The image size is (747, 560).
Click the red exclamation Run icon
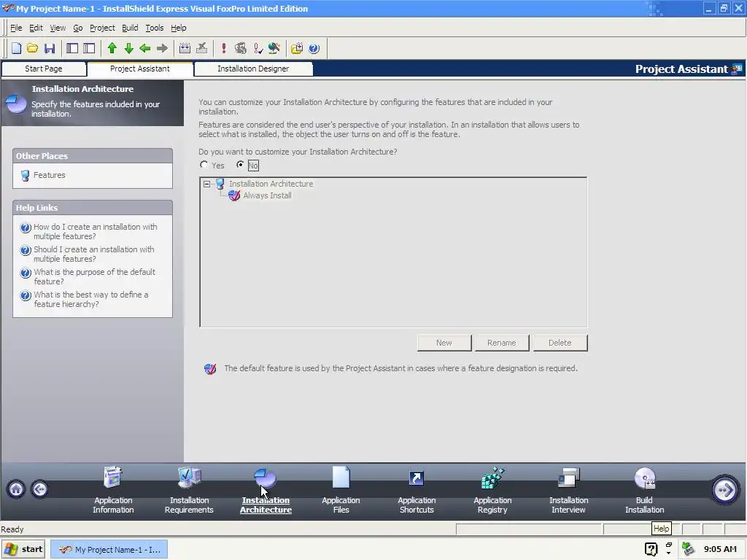click(223, 48)
